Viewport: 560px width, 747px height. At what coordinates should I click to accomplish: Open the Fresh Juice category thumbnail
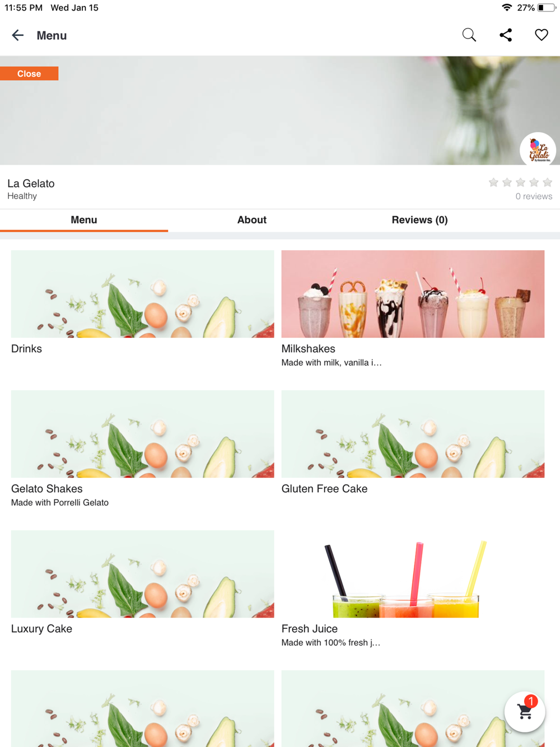coord(413,574)
